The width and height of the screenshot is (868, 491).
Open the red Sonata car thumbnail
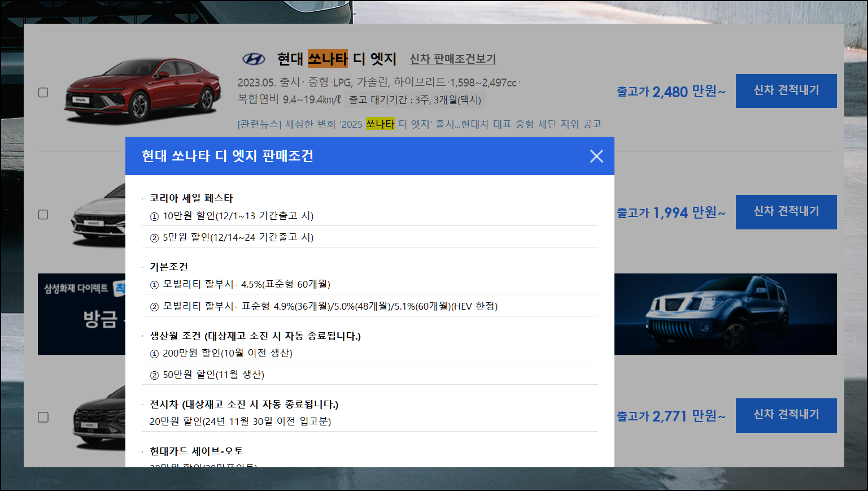(142, 90)
